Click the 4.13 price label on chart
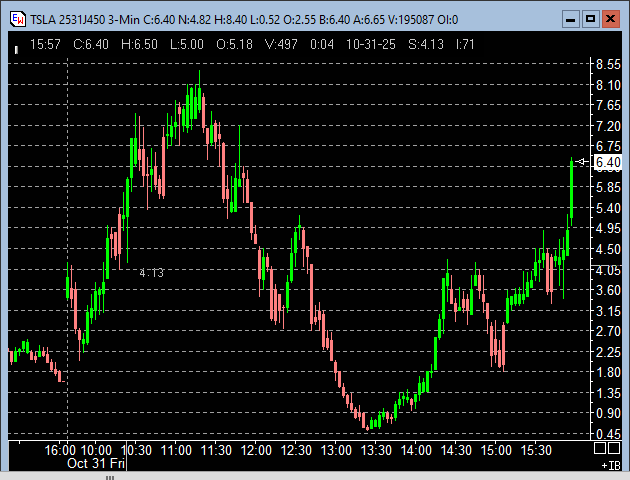The width and height of the screenshot is (630, 480). 151,272
